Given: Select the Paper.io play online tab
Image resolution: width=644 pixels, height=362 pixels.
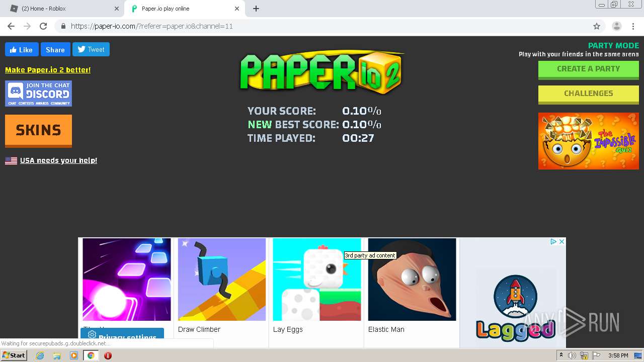Looking at the screenshot, I should [184, 9].
